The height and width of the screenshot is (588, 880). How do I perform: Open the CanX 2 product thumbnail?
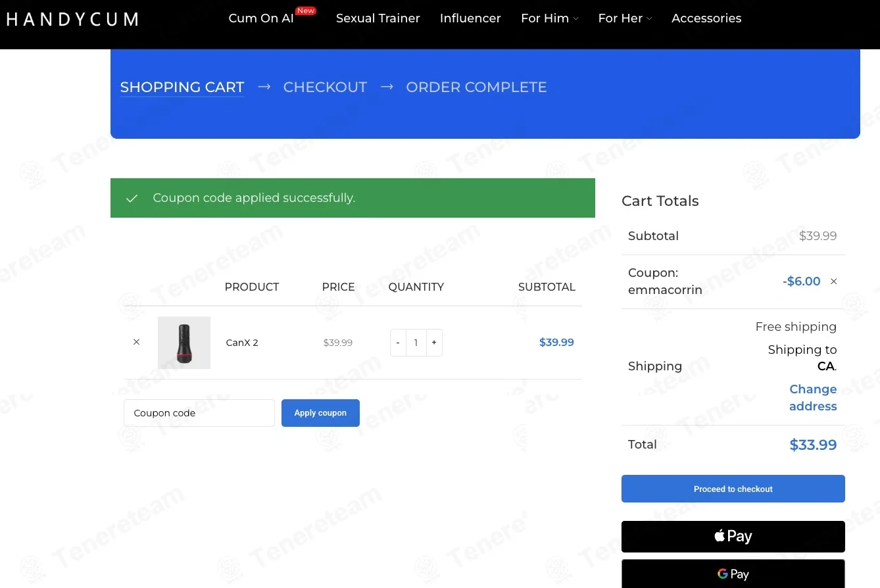click(184, 343)
